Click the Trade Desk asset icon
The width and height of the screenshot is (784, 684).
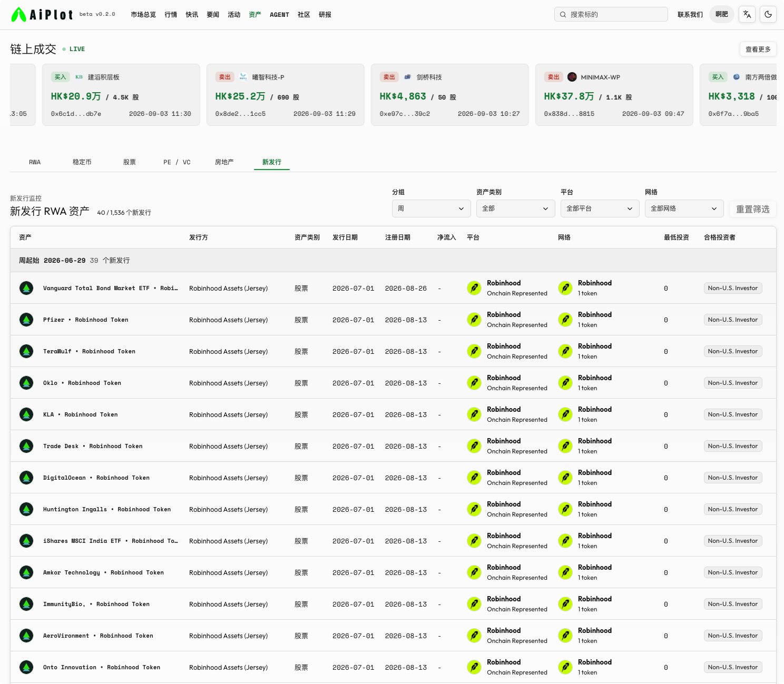26,446
